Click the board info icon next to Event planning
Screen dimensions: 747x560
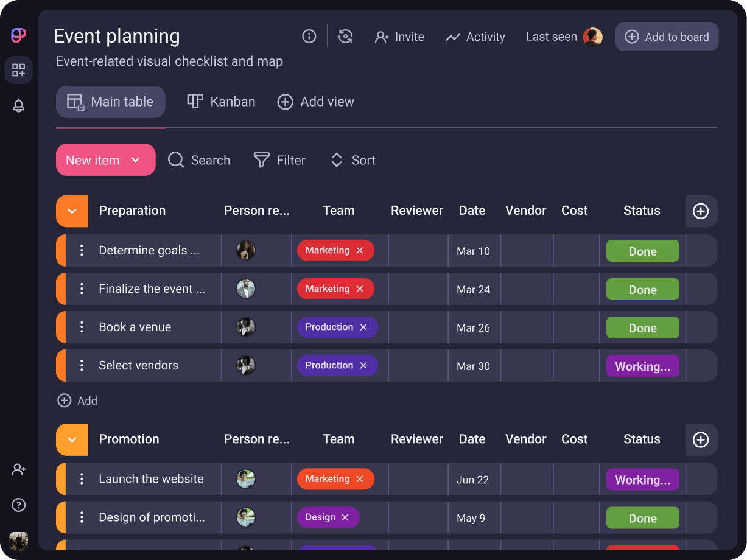[x=309, y=36]
